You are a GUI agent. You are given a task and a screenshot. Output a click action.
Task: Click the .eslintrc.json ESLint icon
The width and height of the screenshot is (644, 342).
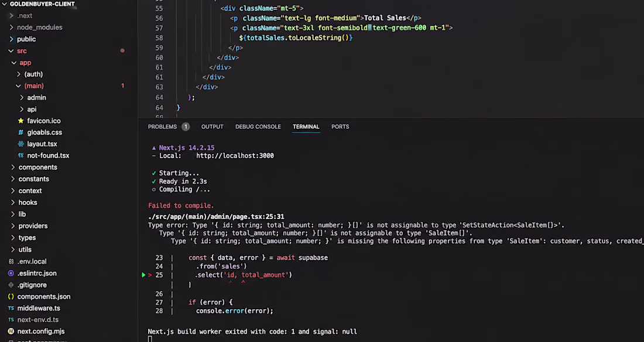[11, 273]
